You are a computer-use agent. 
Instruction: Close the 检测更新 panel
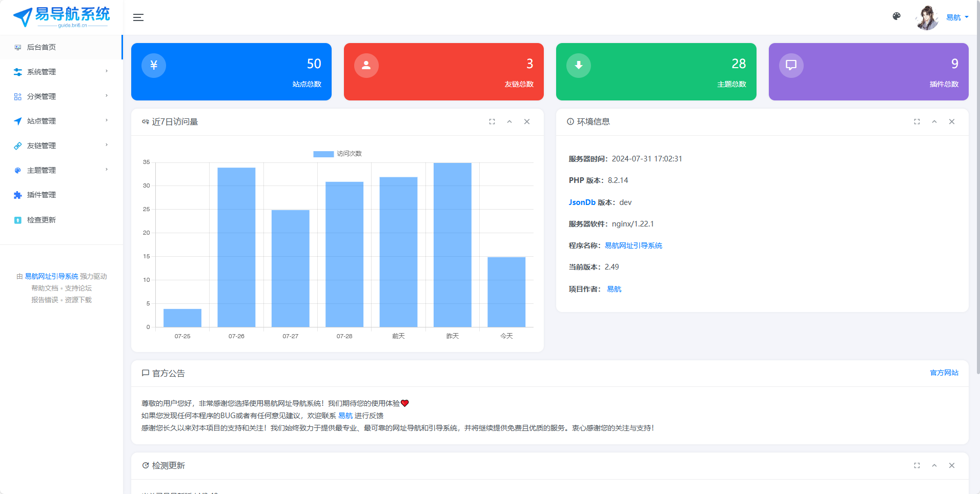pyautogui.click(x=952, y=465)
